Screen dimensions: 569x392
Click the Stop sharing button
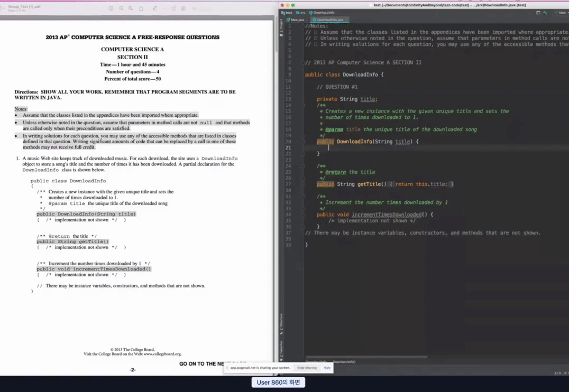point(307,368)
